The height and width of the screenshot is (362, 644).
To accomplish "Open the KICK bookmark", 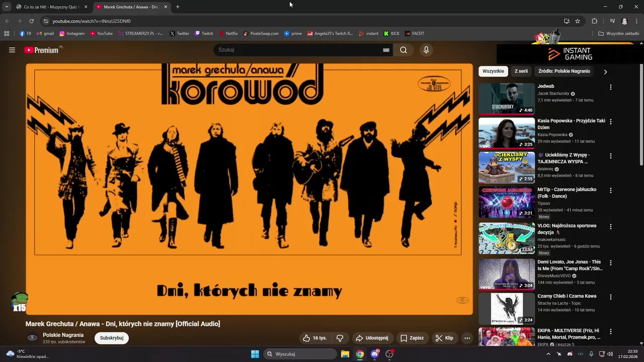I will (x=391, y=34).
